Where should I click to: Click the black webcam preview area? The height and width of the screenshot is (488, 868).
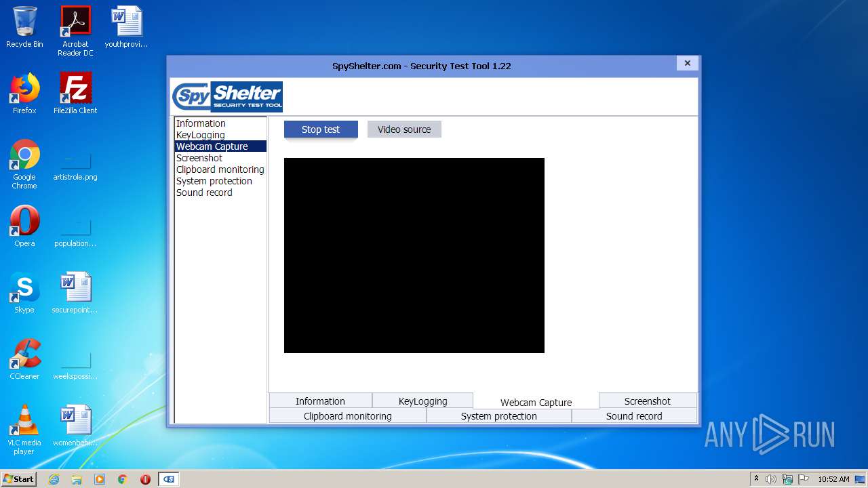pyautogui.click(x=414, y=256)
